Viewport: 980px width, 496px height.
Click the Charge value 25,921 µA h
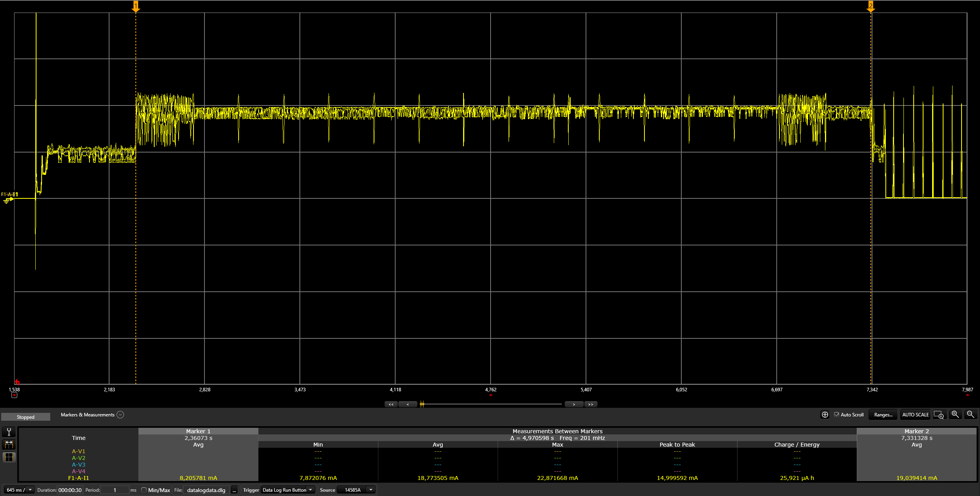coord(797,478)
